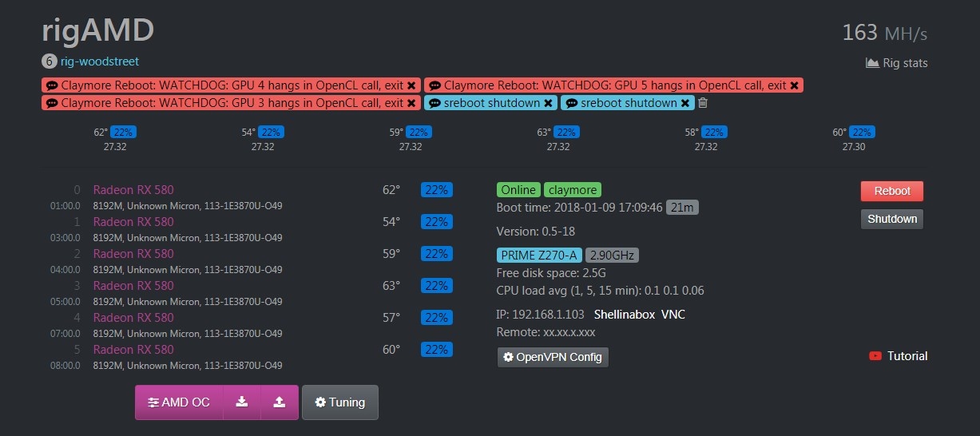This screenshot has height=436, width=980.
Task: Click the green Online status badge
Action: coord(518,190)
